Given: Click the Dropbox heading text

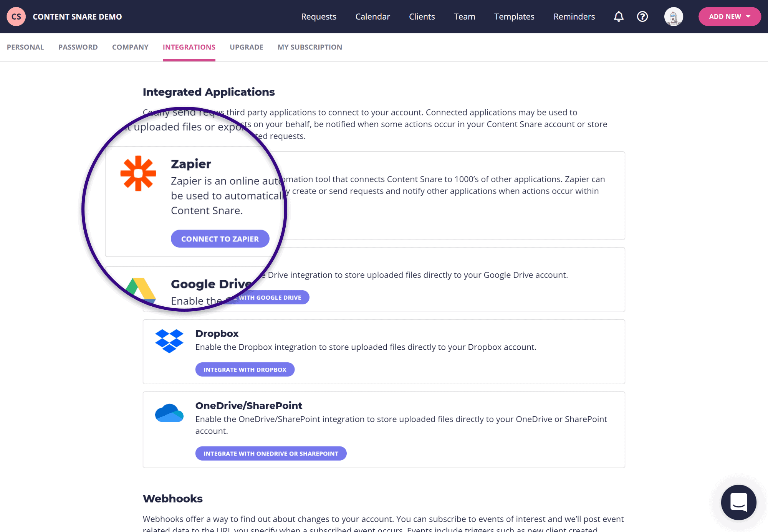Looking at the screenshot, I should pos(217,334).
